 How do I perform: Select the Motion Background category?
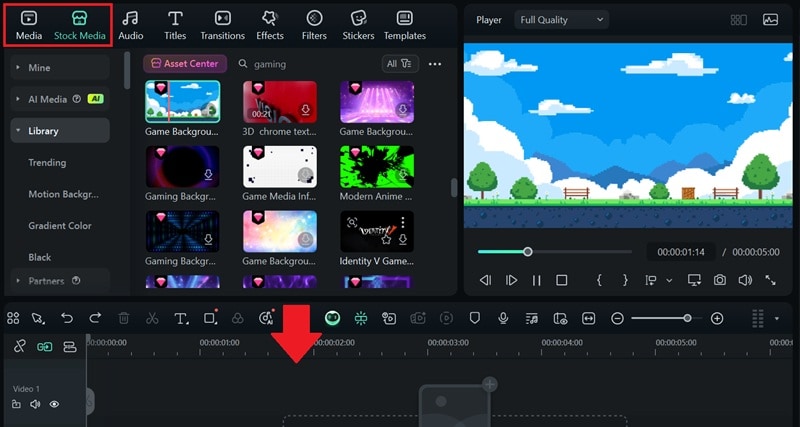(63, 194)
